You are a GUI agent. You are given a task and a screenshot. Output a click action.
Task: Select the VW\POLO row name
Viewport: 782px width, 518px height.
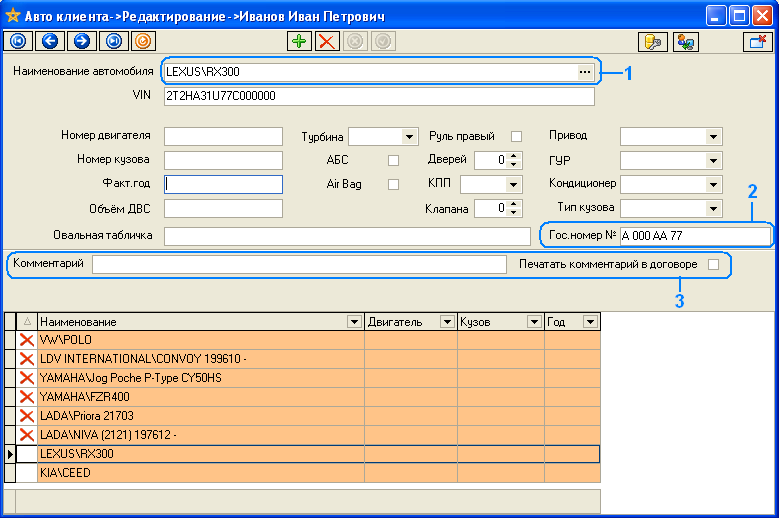66,340
